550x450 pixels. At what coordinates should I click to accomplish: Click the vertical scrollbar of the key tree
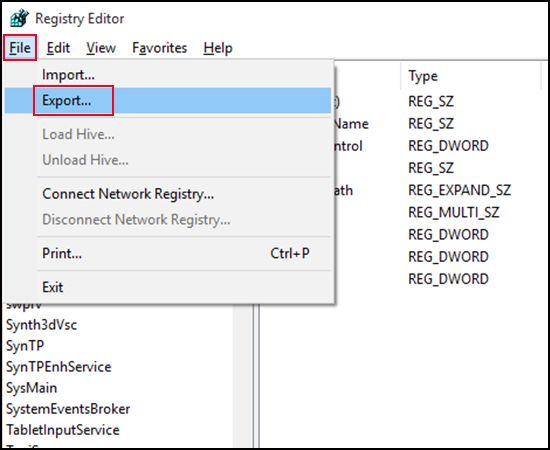(x=242, y=375)
